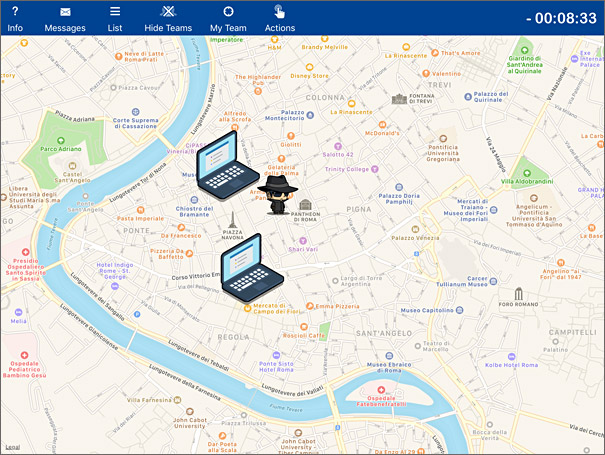The image size is (605, 455).
Task: Select the Piazza Navona landmark icon
Action: click(232, 220)
